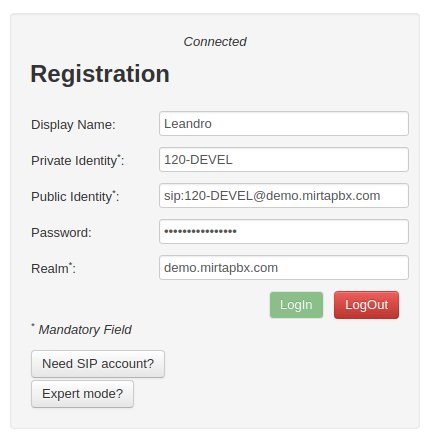Click the Registration heading
430x446 pixels.
pos(100,74)
